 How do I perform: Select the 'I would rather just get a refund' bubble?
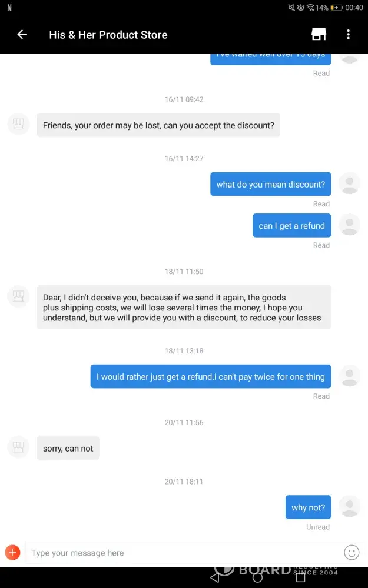210,377
